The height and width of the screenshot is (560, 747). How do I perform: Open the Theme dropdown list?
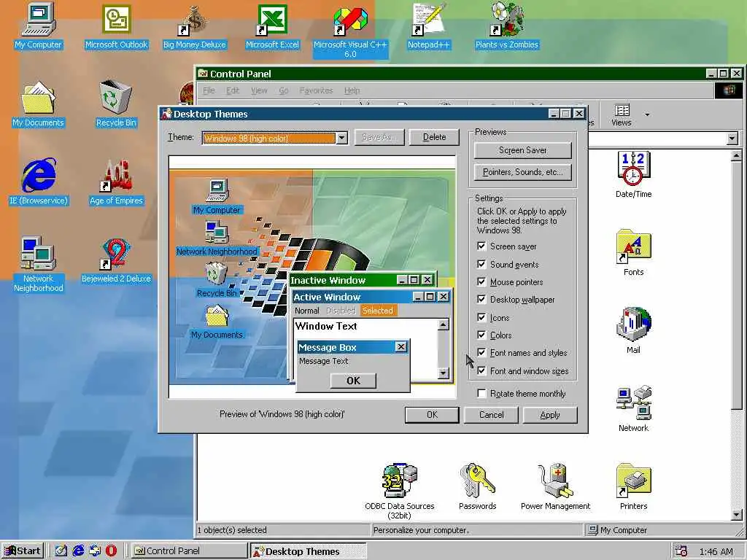point(341,138)
